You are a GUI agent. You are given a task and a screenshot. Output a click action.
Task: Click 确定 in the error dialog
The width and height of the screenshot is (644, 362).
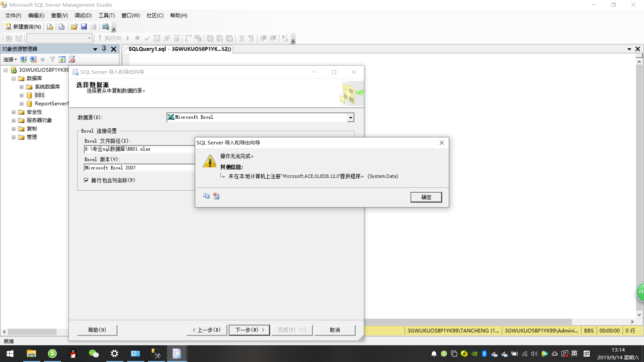pyautogui.click(x=426, y=197)
